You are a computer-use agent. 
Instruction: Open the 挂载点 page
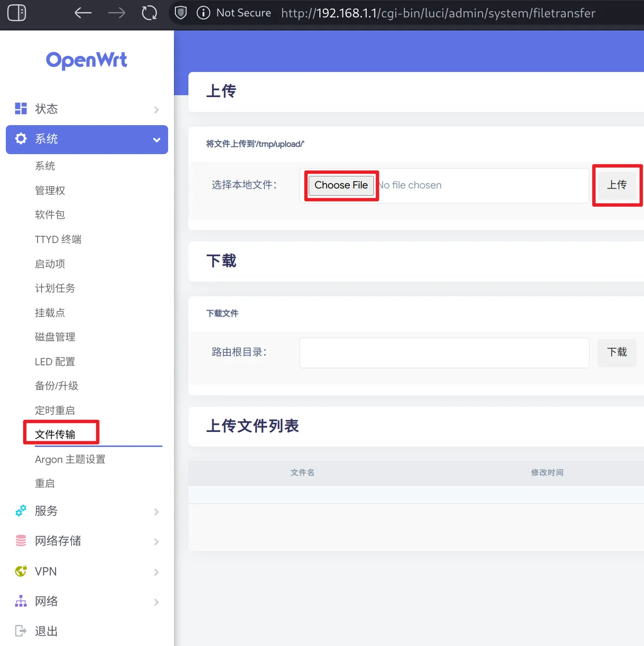tap(50, 313)
